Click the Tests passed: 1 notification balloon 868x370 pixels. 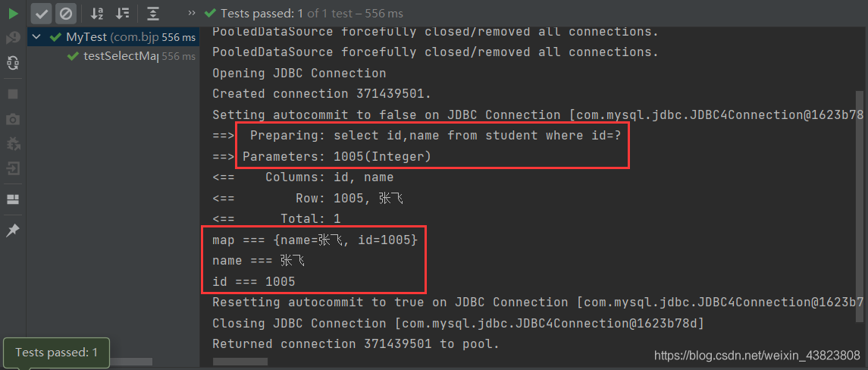[57, 353]
